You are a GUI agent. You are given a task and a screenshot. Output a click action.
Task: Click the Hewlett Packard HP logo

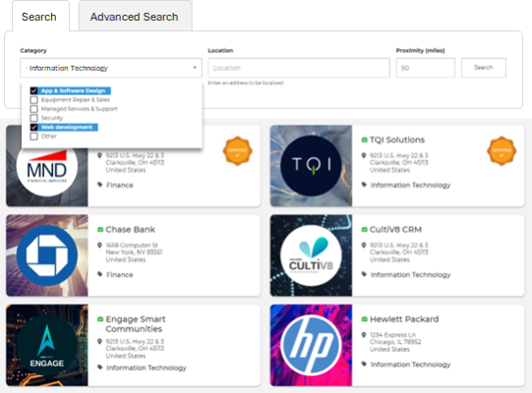(x=311, y=345)
